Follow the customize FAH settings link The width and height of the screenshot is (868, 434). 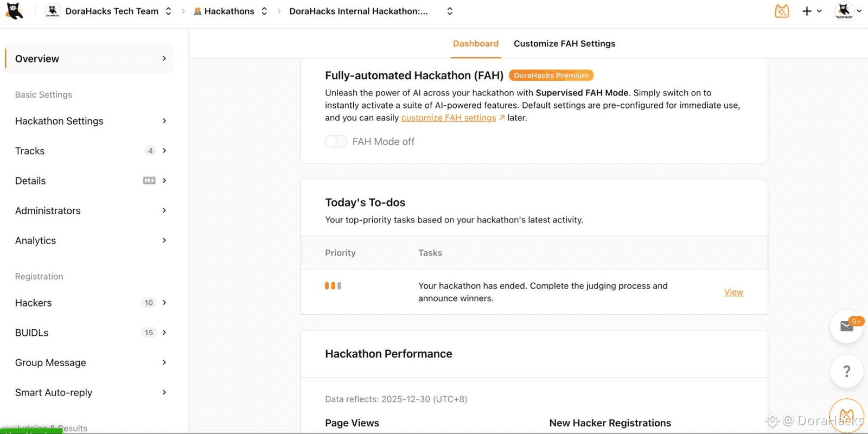(449, 118)
